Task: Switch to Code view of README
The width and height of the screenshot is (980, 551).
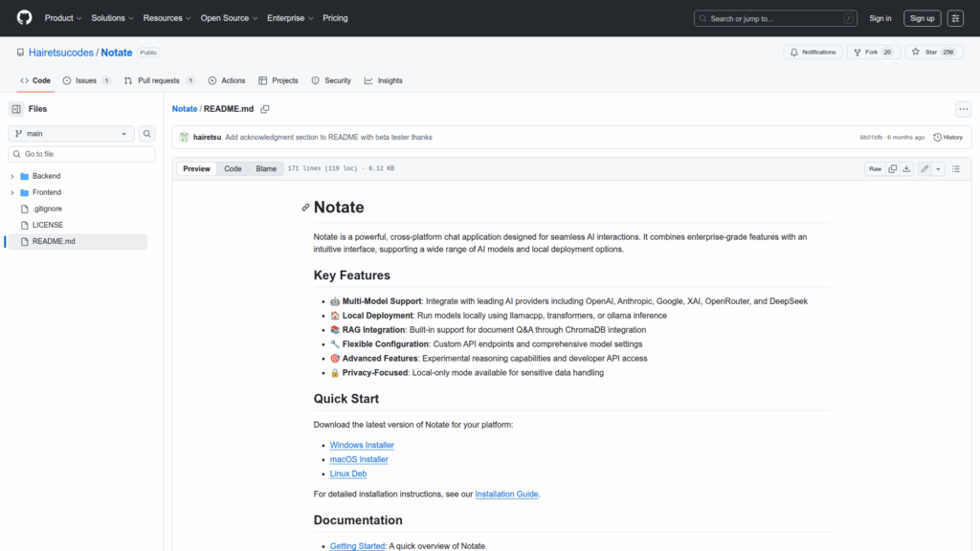Action: 233,168
